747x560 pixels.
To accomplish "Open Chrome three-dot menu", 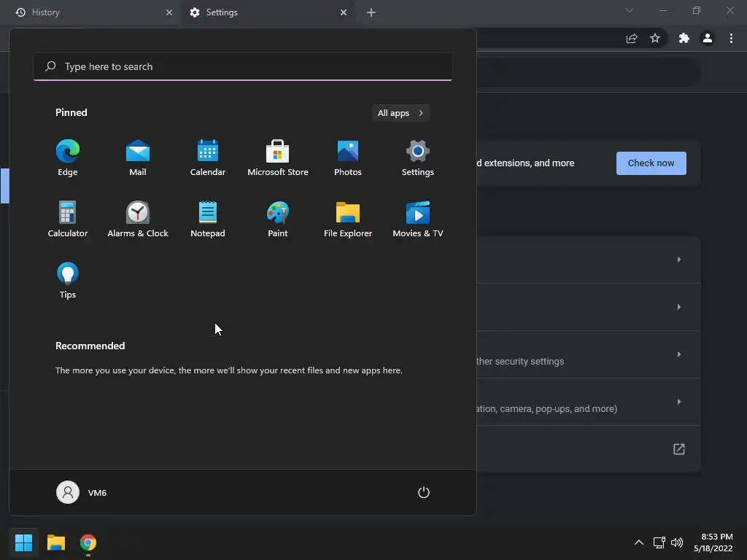I will click(731, 39).
